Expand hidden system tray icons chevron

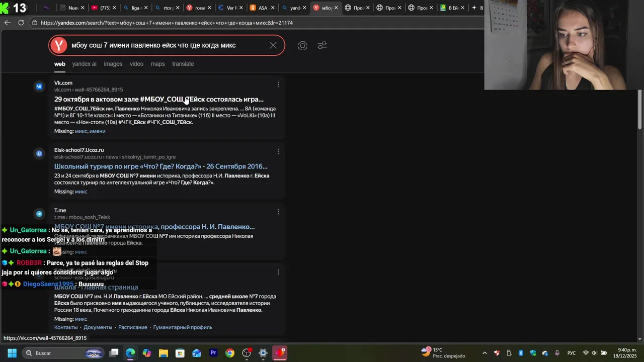pos(485,353)
